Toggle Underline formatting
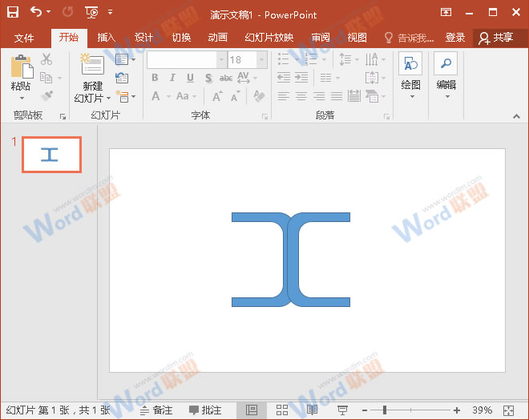The width and height of the screenshot is (529, 420). click(190, 78)
